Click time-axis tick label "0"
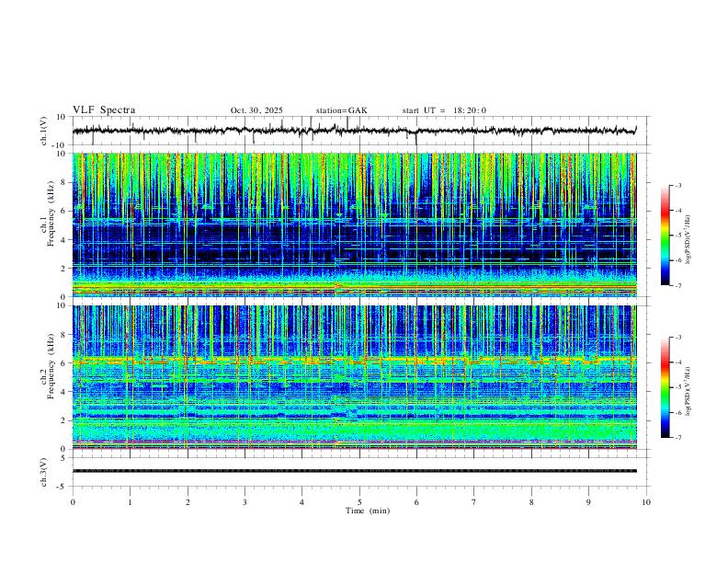 pyautogui.click(x=73, y=502)
